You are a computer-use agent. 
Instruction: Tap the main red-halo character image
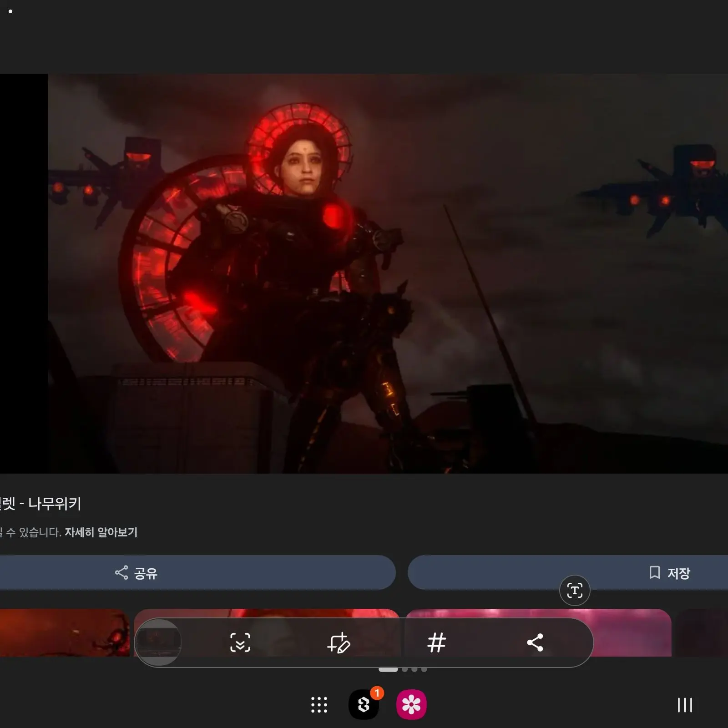tap(387, 273)
